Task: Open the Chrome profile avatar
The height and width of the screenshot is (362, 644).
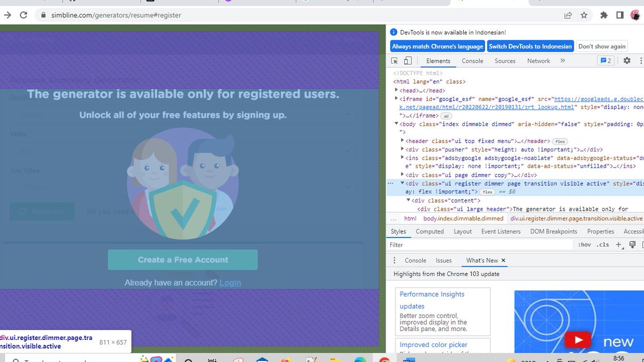Action: [636, 15]
